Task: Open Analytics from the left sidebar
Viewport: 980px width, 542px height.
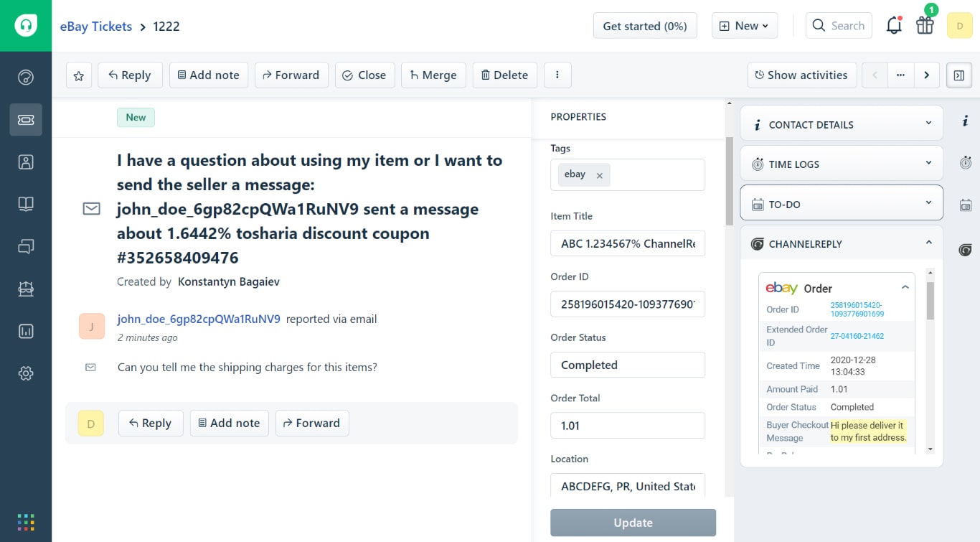Action: click(26, 331)
